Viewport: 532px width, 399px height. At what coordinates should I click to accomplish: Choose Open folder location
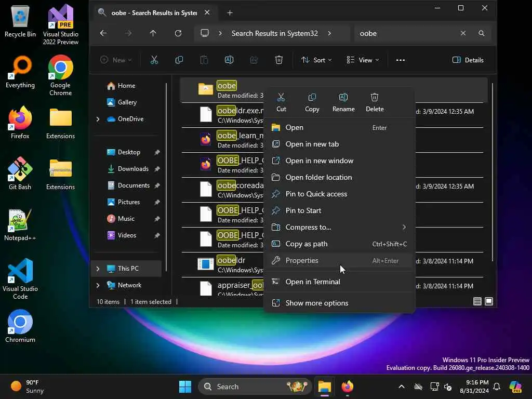point(339,178)
